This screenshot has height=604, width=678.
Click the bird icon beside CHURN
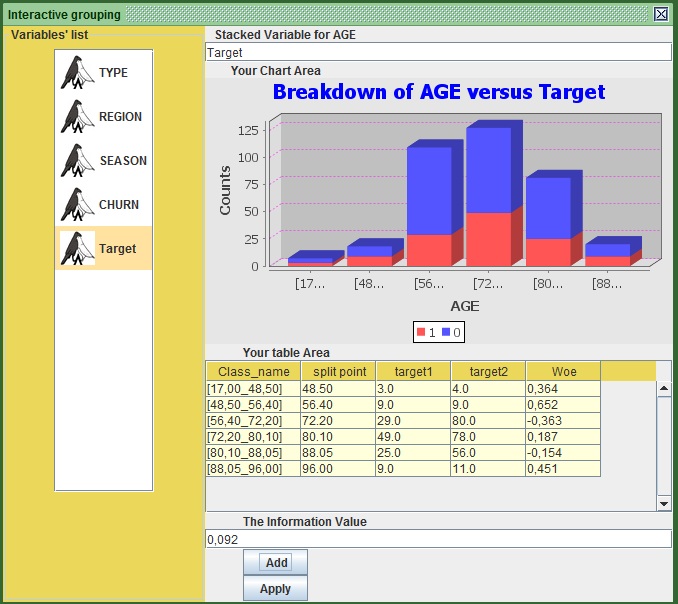(77, 205)
